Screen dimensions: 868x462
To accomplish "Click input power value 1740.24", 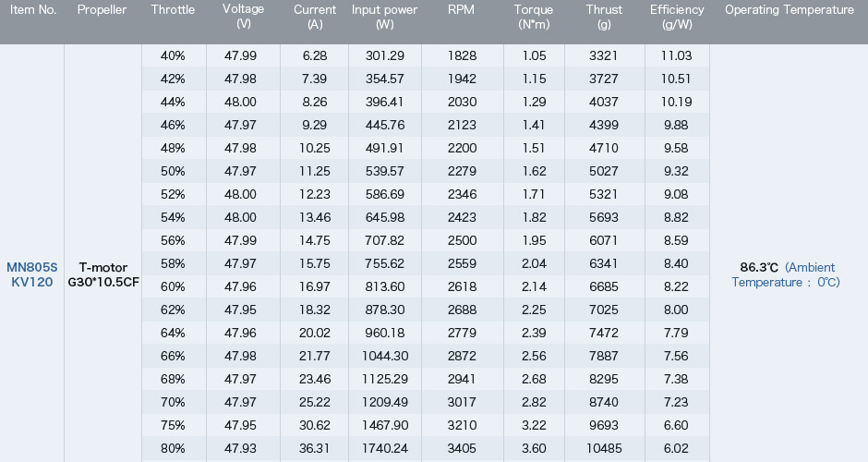I will point(385,448).
